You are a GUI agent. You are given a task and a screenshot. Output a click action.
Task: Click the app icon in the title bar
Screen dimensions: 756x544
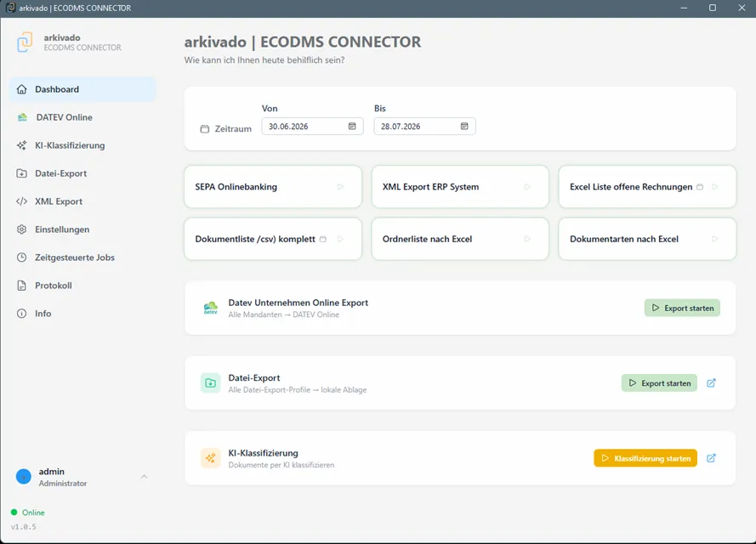[10, 8]
